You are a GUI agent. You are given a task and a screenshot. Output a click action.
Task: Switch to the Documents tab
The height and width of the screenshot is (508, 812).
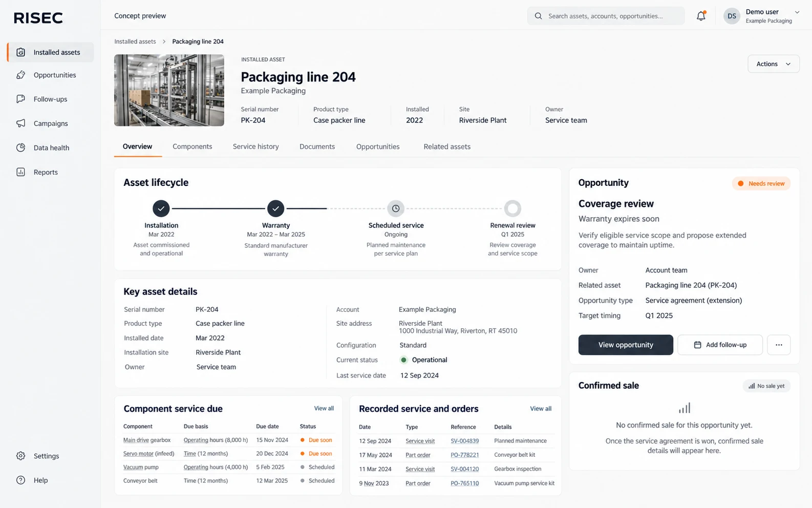click(317, 146)
